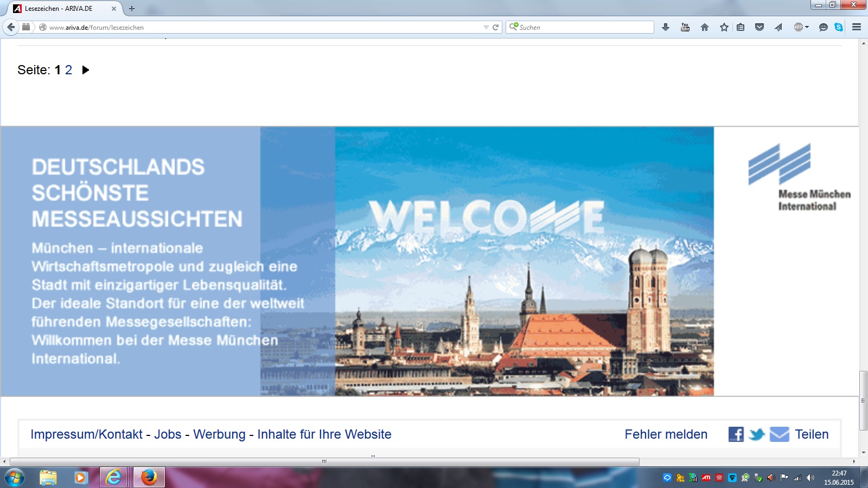868x488 pixels.
Task: Open the site identity globe icon
Action: coord(43,27)
